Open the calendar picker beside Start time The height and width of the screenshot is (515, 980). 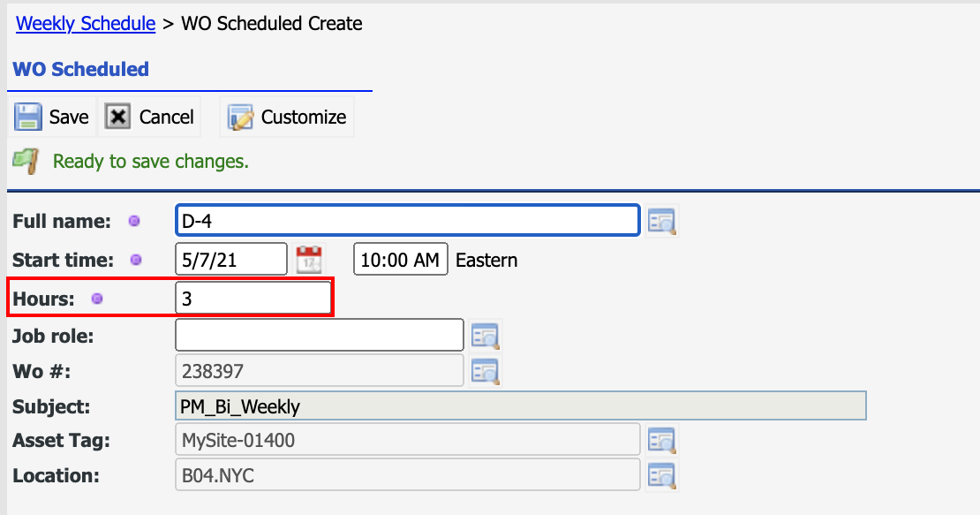[309, 260]
